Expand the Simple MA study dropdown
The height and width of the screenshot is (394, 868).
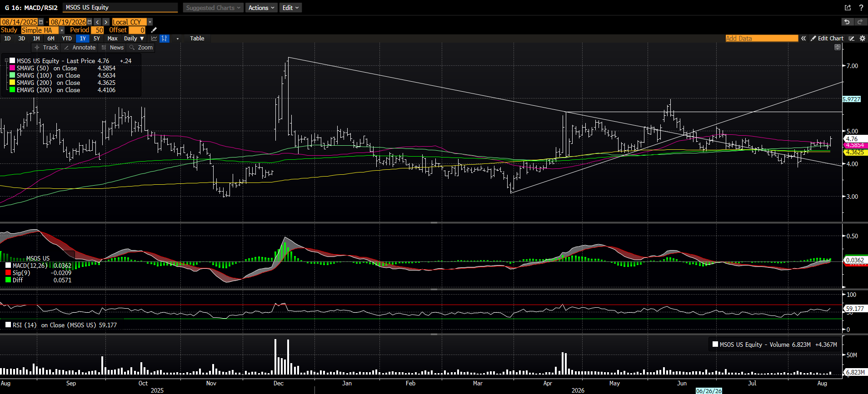point(62,30)
